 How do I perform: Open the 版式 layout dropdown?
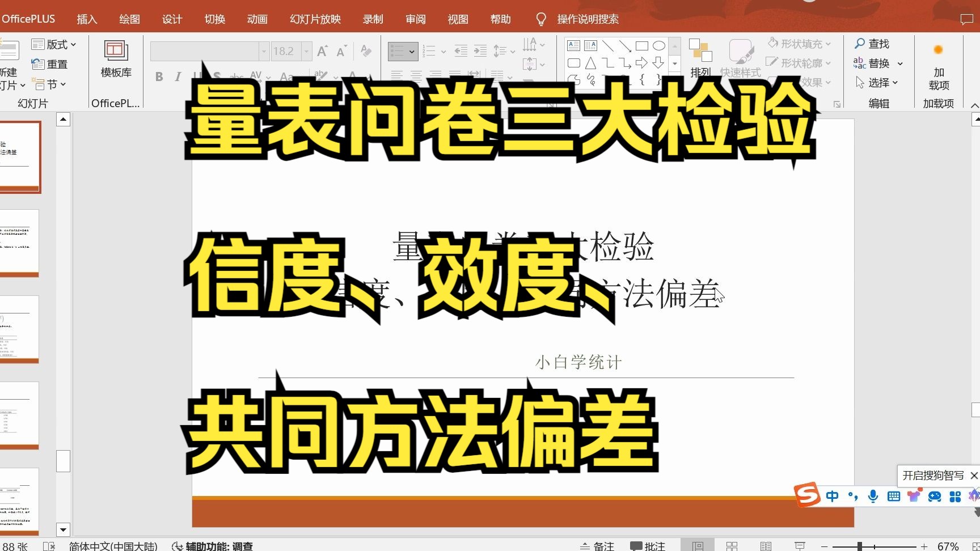pos(54,44)
